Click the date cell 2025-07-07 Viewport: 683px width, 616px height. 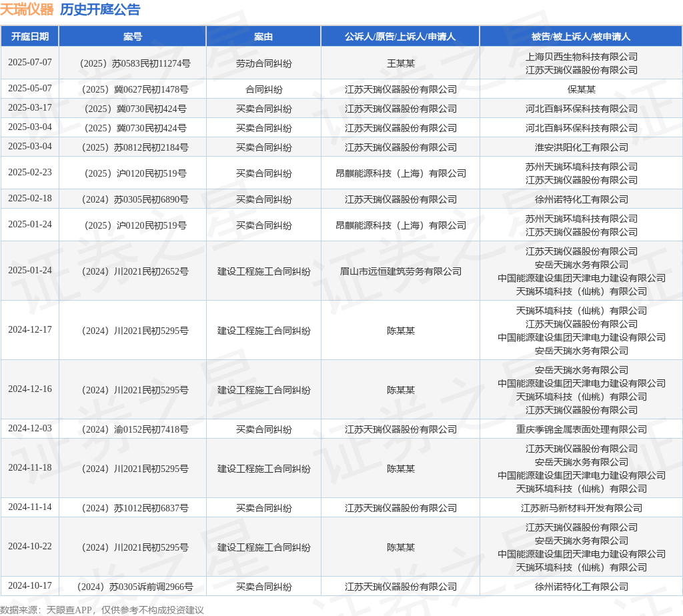(29, 62)
